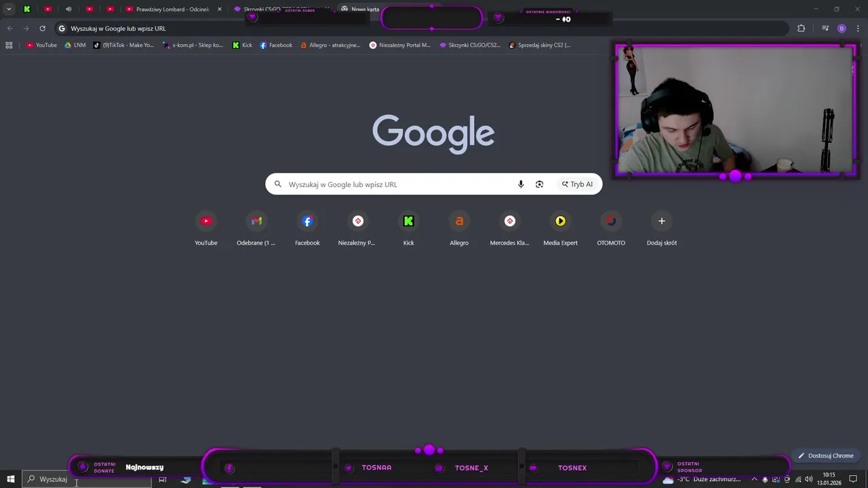
Task: Open the apps grid in bookmarks bar
Action: point(9,45)
